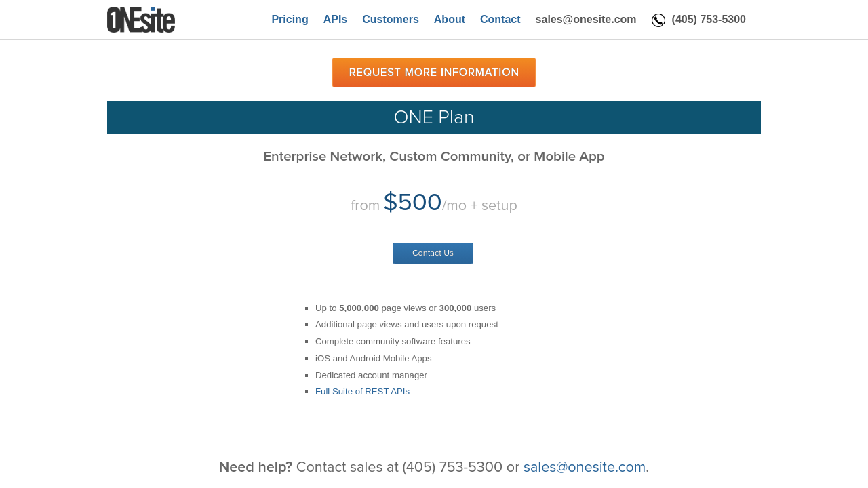Click the ONEsite logo
868x488 pixels.
[x=141, y=20]
